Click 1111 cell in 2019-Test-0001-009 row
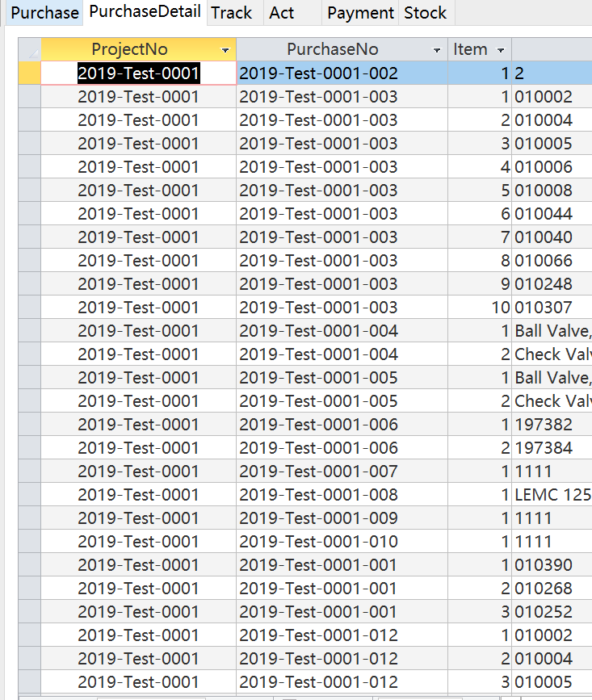This screenshot has height=700, width=592. click(552, 518)
